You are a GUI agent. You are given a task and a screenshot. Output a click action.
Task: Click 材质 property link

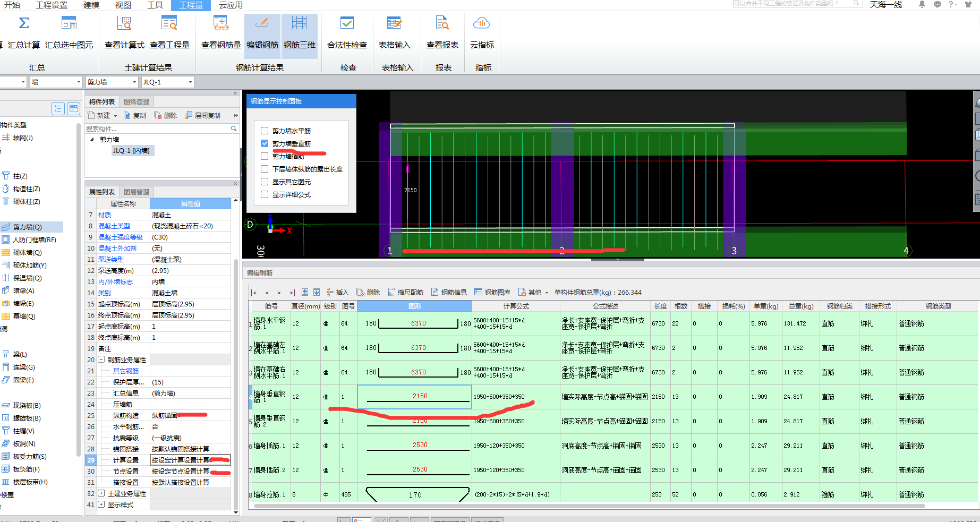coord(105,215)
